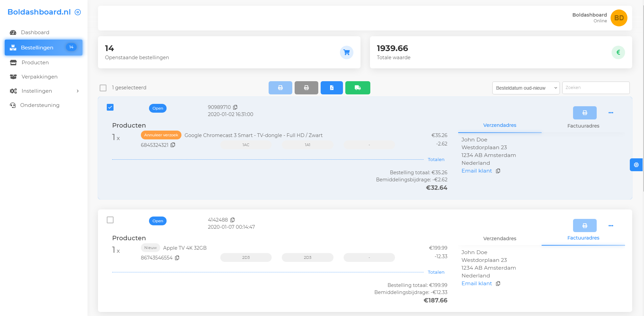Toggle the select-all orders checkbox

click(x=103, y=88)
